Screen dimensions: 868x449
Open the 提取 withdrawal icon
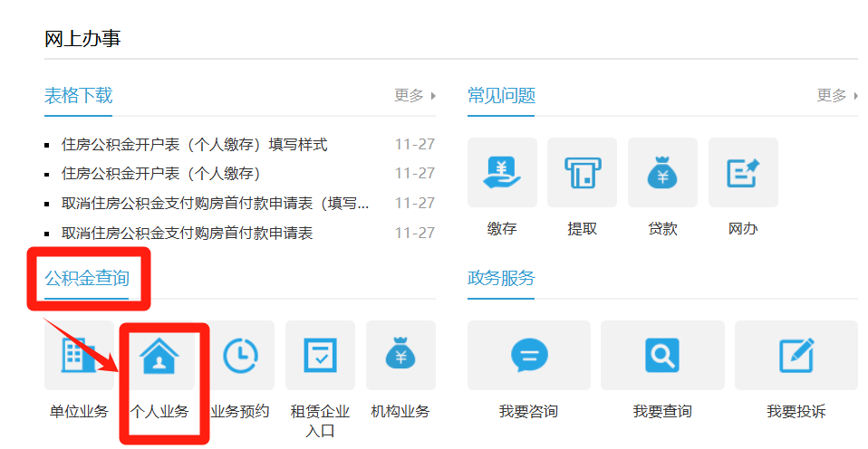click(582, 173)
